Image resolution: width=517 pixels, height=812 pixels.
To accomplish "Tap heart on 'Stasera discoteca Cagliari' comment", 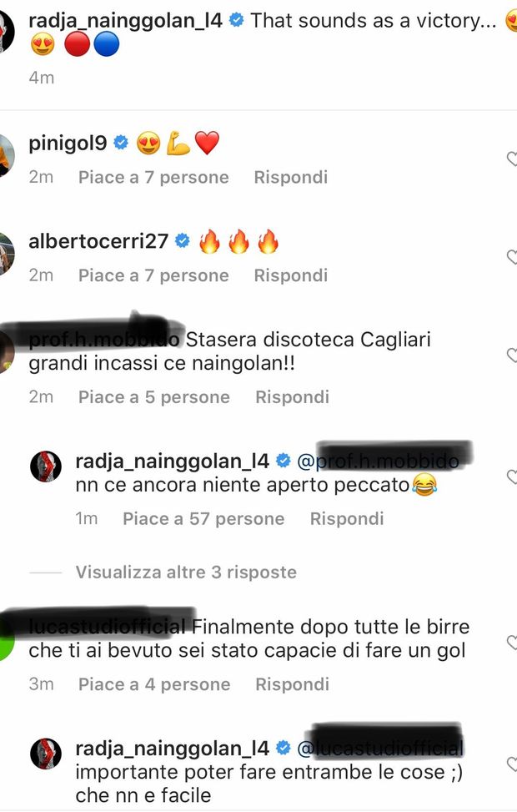I will coord(512,355).
